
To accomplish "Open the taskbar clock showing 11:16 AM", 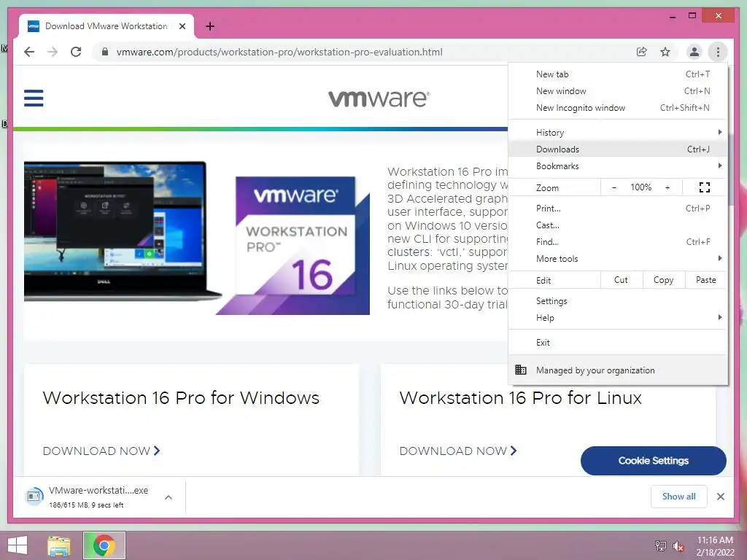I will (715, 546).
